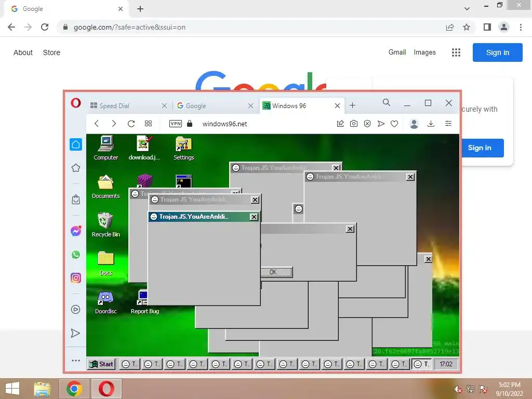The image size is (532, 399).
Task: Open the Player icon in Opera sidebar
Action: pos(76,310)
